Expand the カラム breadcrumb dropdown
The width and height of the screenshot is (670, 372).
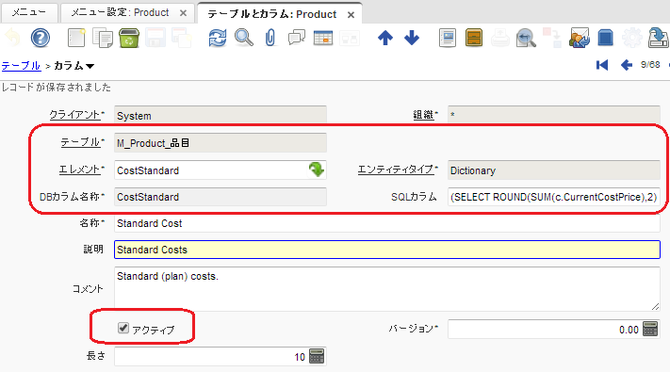click(x=90, y=66)
